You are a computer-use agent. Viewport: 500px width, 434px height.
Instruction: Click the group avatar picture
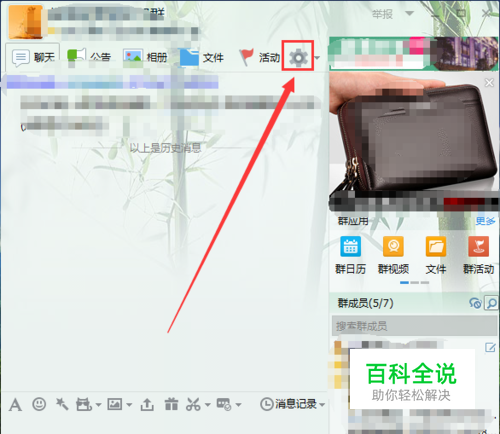click(26, 22)
